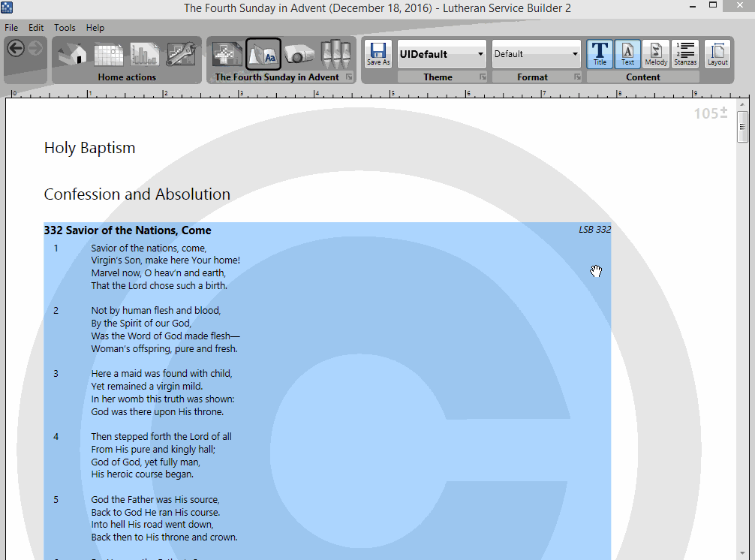Select the organ pipes icon
This screenshot has height=560, width=755.
point(335,53)
